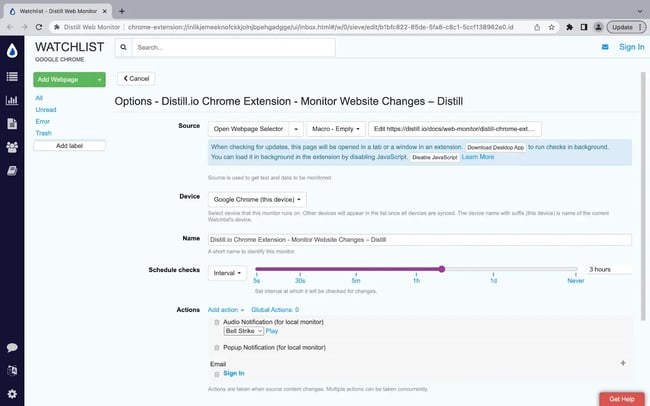The height and width of the screenshot is (406, 650).
Task: Click the 3 hours interval value field
Action: [609, 270]
